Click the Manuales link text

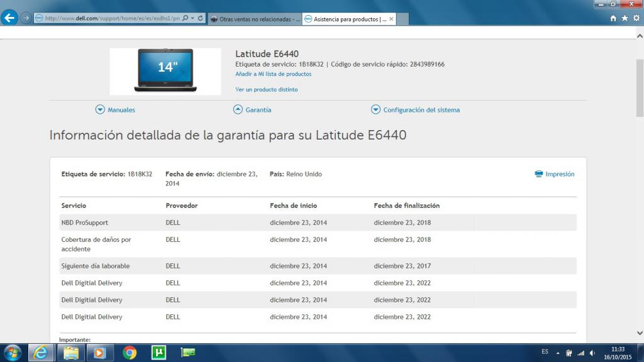[x=121, y=110]
